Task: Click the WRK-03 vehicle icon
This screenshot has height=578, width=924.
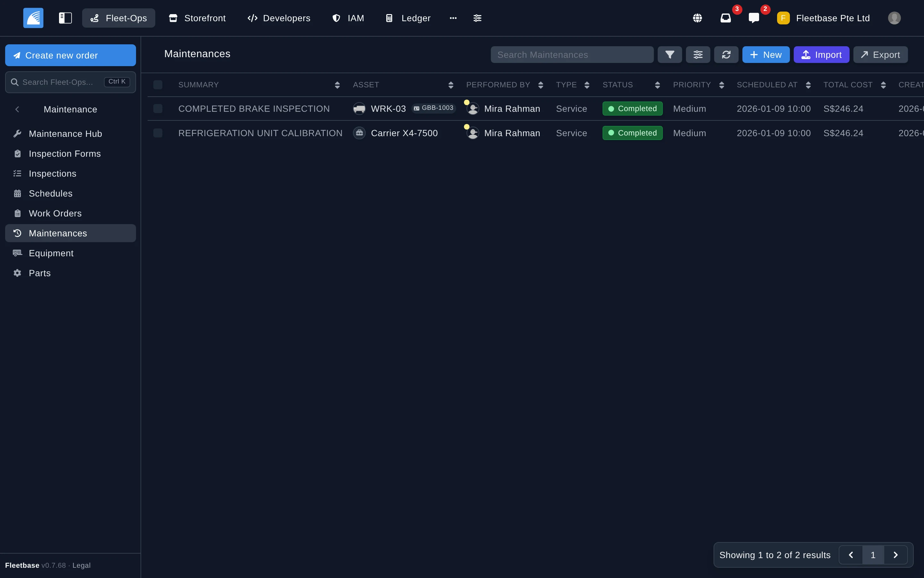Action: pyautogui.click(x=359, y=109)
